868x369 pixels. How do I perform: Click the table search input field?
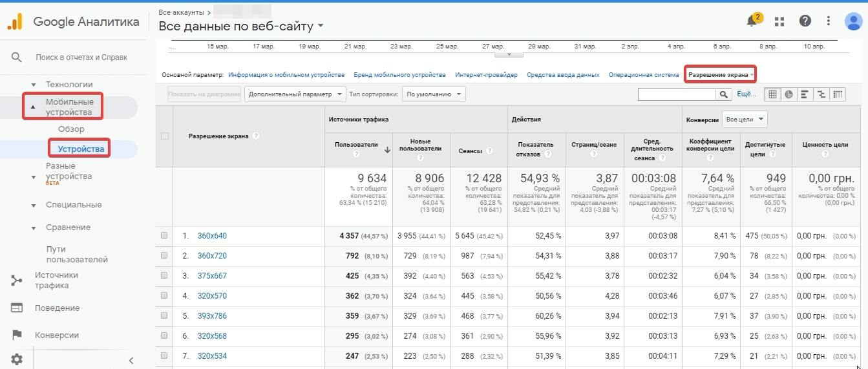point(677,94)
